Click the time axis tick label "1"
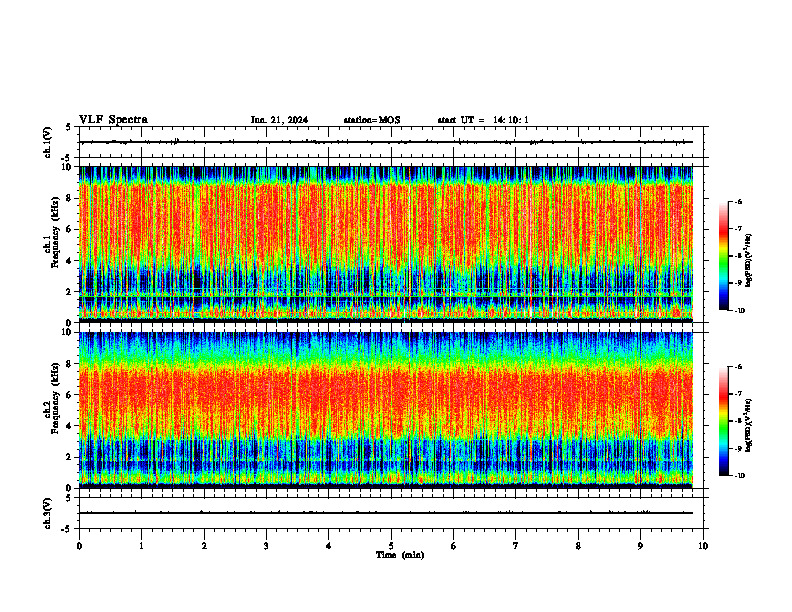Viewport: 792px width, 612px height. (x=141, y=546)
